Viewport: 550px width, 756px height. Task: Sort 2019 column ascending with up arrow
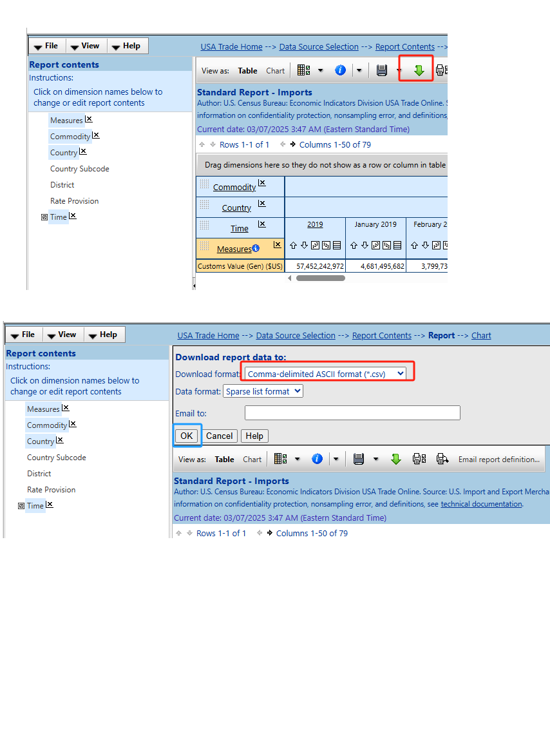(x=293, y=246)
